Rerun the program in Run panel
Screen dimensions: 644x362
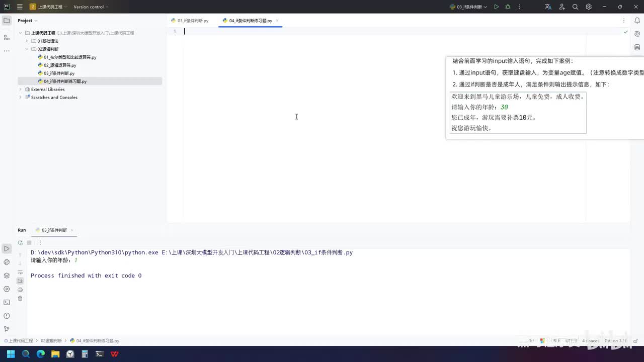pos(20,242)
